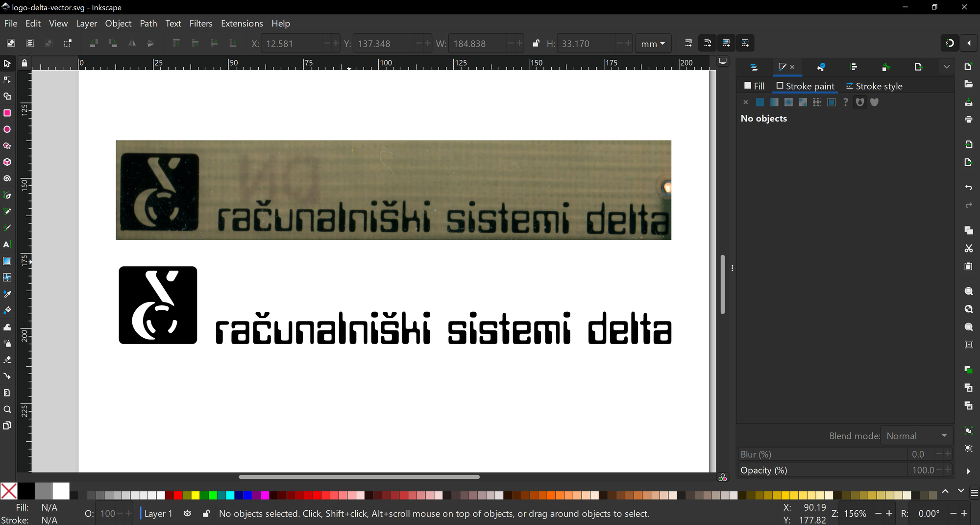This screenshot has height=525, width=980.
Task: Open the File menu
Action: click(x=11, y=23)
